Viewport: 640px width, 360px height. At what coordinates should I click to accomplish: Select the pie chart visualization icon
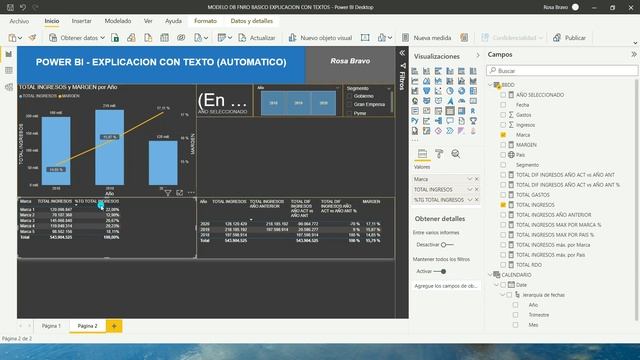pos(449,91)
